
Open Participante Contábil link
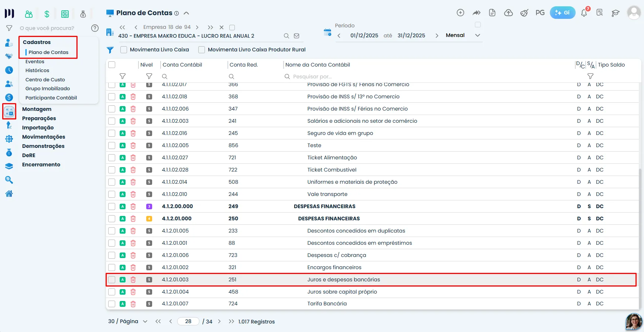point(51,98)
